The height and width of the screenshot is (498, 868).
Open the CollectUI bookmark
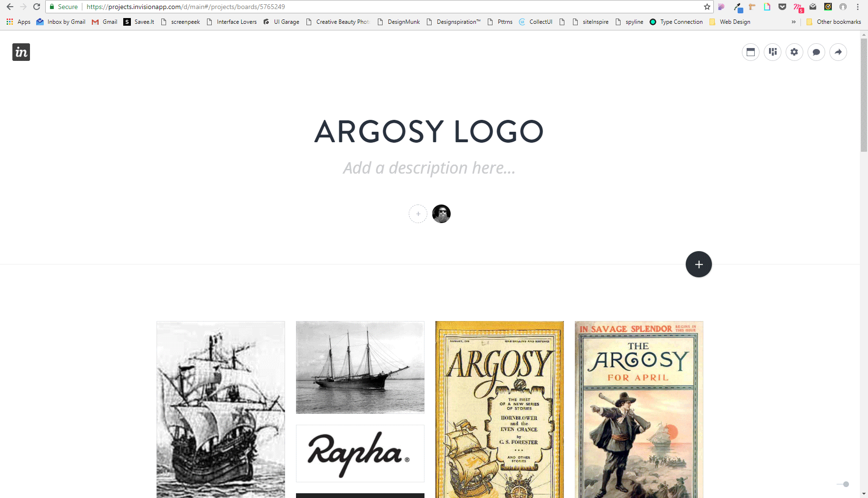(536, 22)
